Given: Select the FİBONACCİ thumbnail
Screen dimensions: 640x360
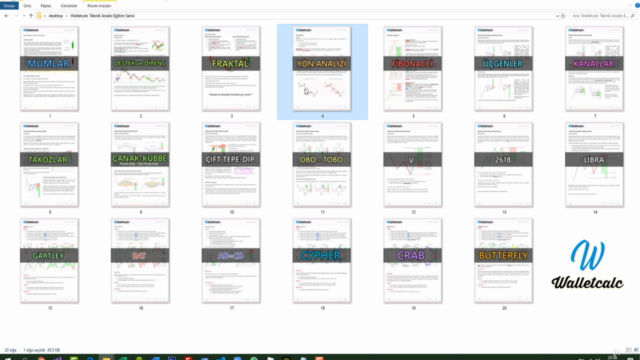Looking at the screenshot, I should [x=413, y=69].
